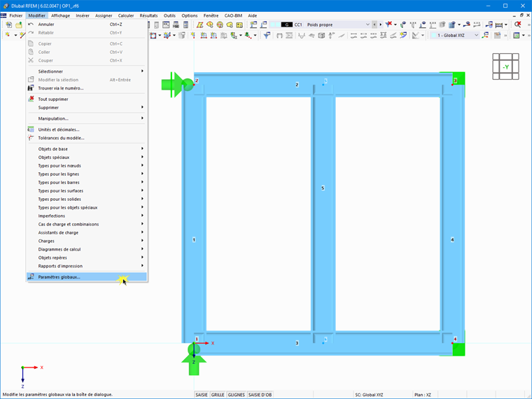Open the Insérer menu

83,15
